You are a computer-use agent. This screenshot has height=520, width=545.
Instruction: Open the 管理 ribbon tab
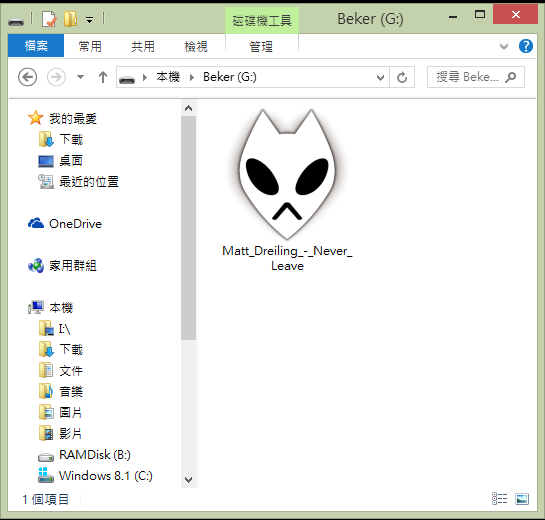pos(261,46)
